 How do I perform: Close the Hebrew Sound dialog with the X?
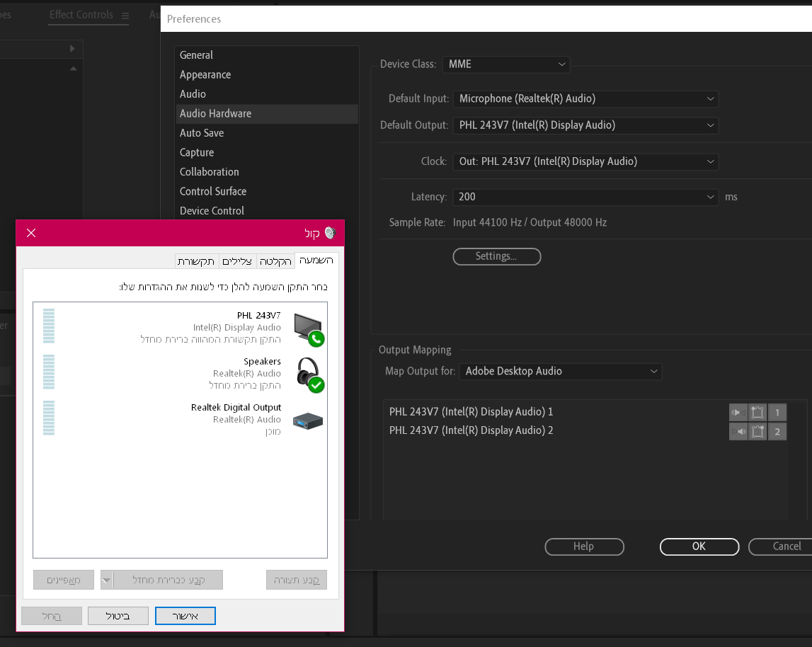(31, 233)
